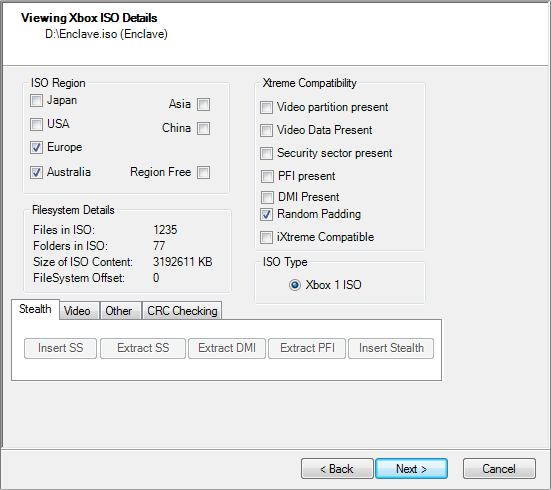Uncheck the Australia region checkbox
The height and width of the screenshot is (490, 551).
(x=36, y=173)
